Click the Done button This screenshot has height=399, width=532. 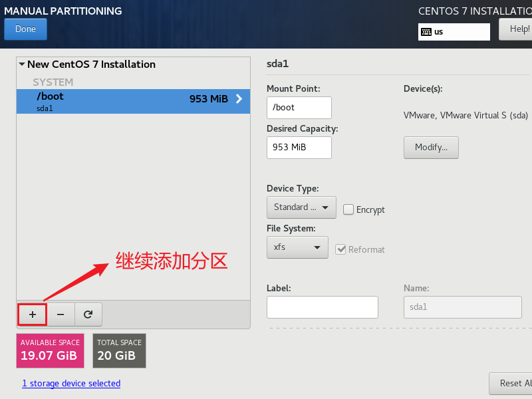pos(25,29)
